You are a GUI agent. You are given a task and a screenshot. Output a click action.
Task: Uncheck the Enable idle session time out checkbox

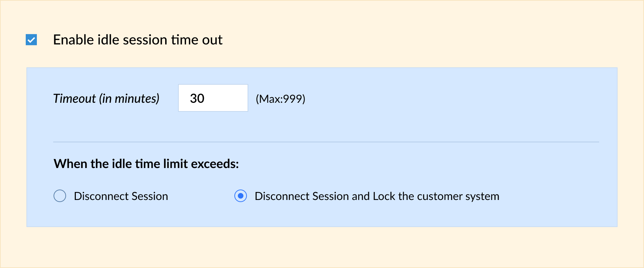click(x=31, y=40)
